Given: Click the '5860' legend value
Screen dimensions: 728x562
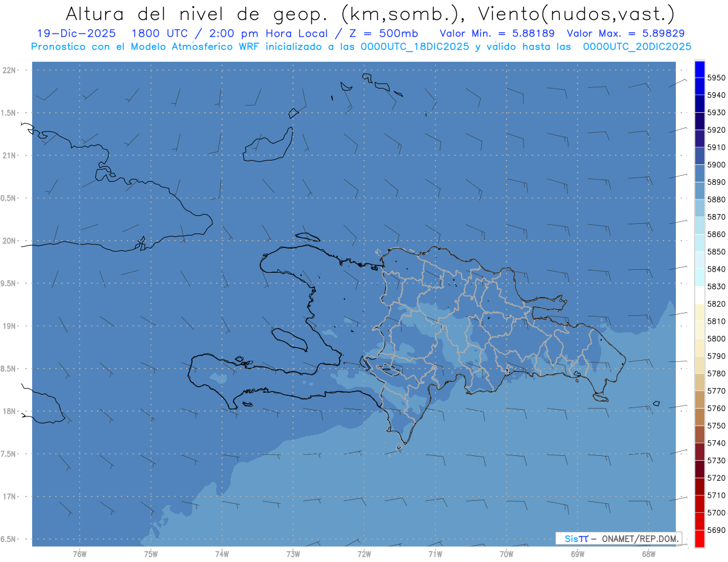Looking at the screenshot, I should (x=716, y=234).
